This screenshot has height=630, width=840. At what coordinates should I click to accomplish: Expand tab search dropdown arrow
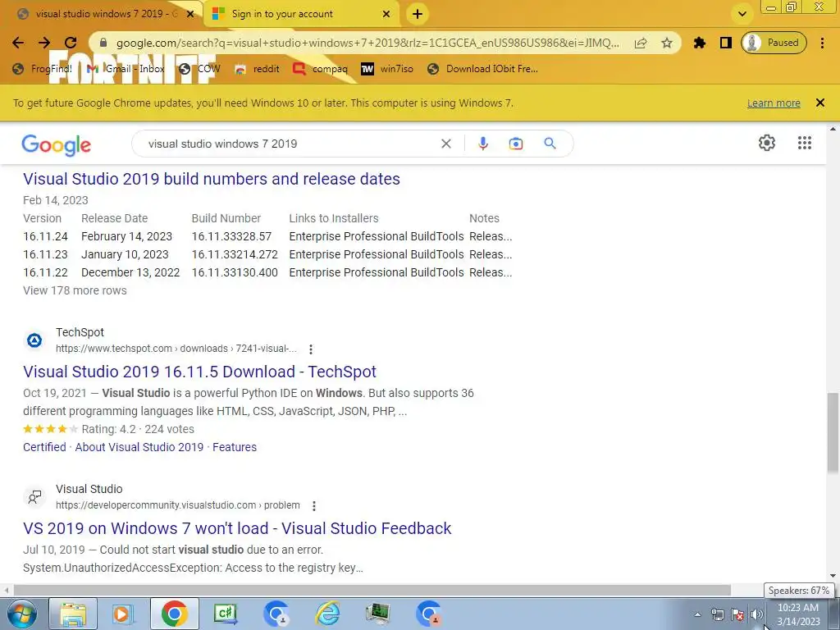click(742, 14)
